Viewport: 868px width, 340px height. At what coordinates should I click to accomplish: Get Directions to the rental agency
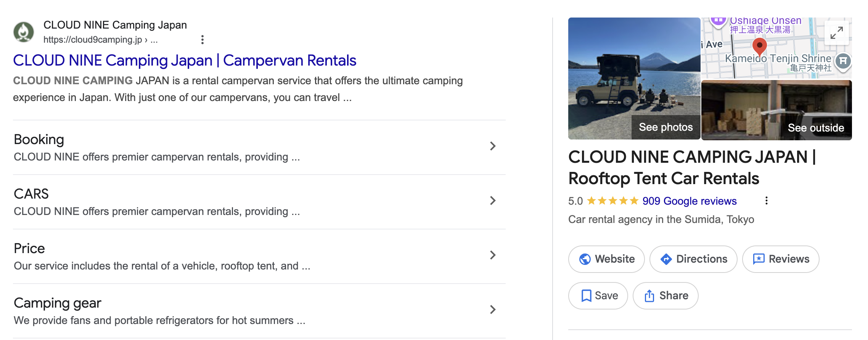(x=693, y=259)
